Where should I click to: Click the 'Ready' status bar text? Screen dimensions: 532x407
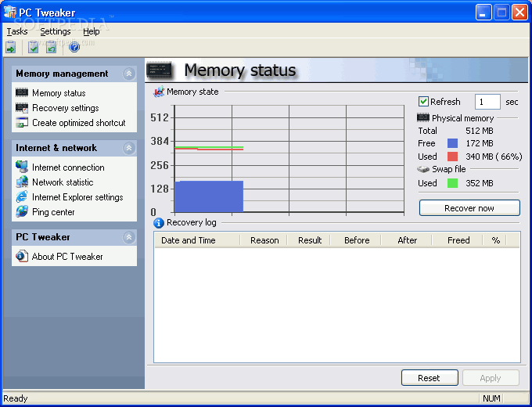click(x=16, y=398)
